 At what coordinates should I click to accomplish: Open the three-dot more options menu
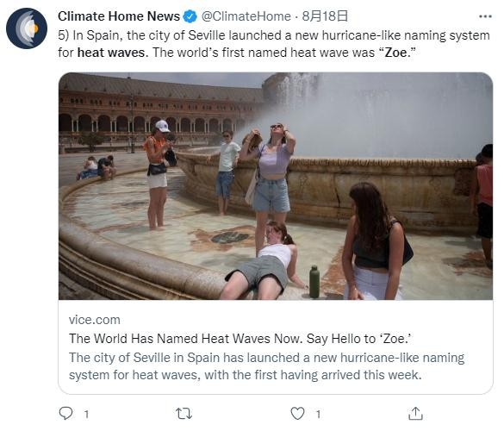tap(485, 16)
